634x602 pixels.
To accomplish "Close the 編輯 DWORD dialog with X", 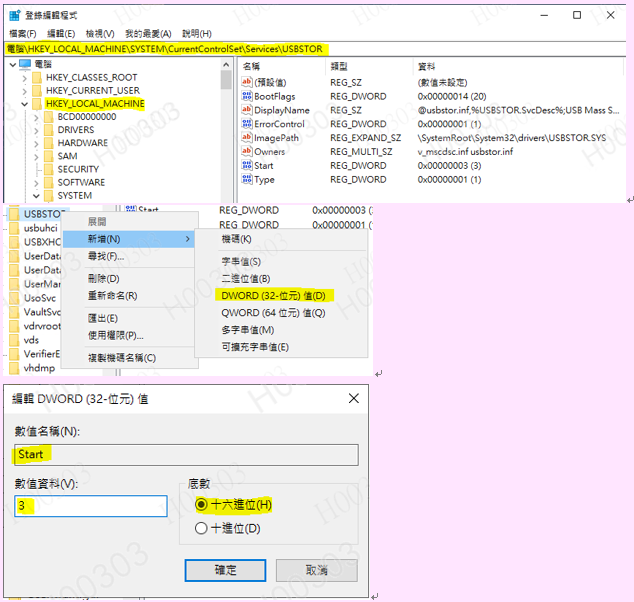I will tap(353, 399).
